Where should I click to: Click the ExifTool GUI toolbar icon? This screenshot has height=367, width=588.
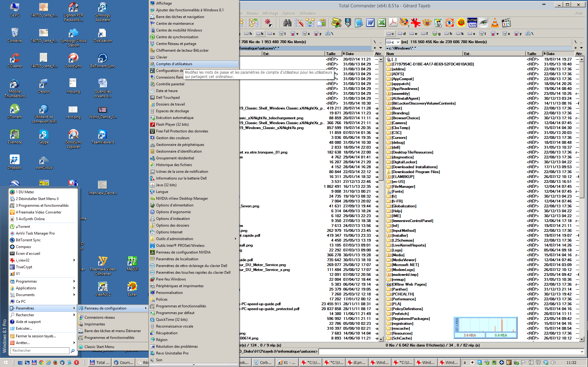[472, 23]
